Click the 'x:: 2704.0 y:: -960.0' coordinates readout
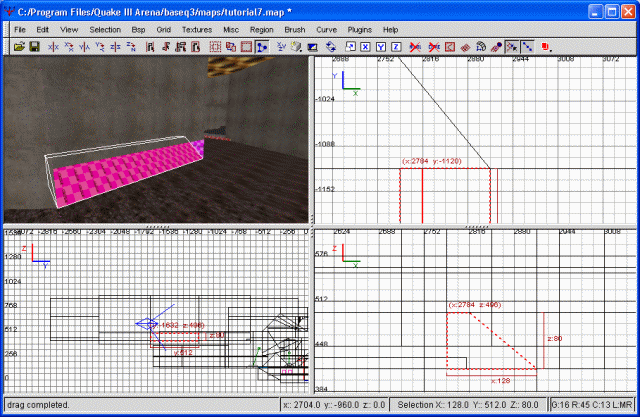 [x=333, y=405]
